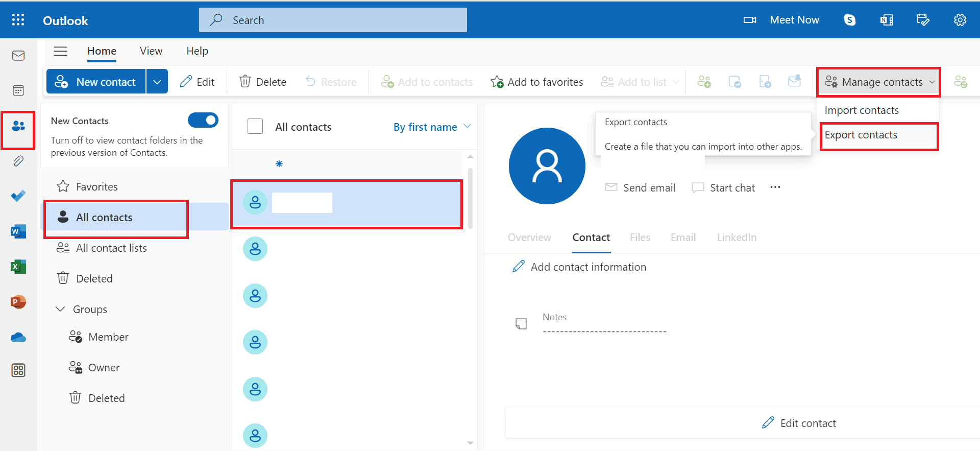This screenshot has height=451, width=980.
Task: Click contact list scroll-up arrow
Action: coord(470,156)
